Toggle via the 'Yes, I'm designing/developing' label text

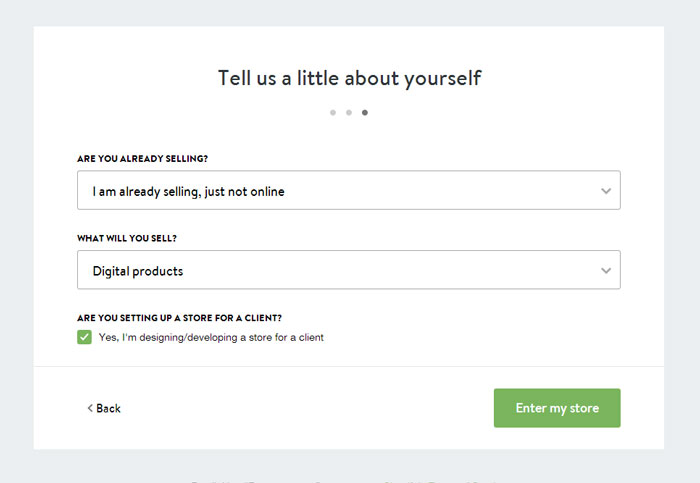211,337
